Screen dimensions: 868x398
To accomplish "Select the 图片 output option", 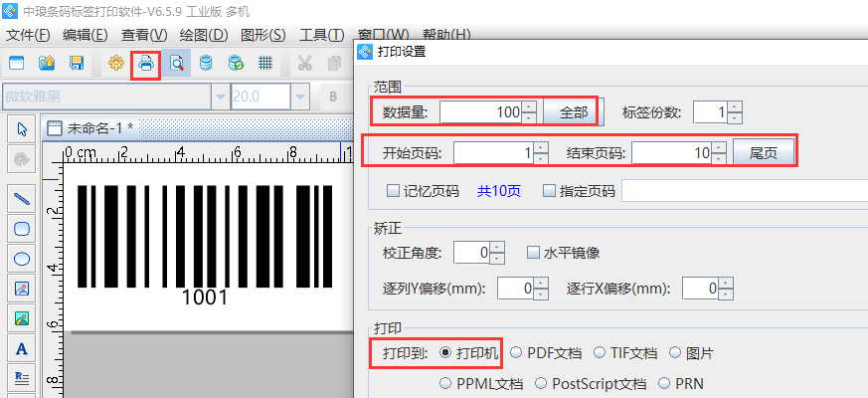I will 675,353.
